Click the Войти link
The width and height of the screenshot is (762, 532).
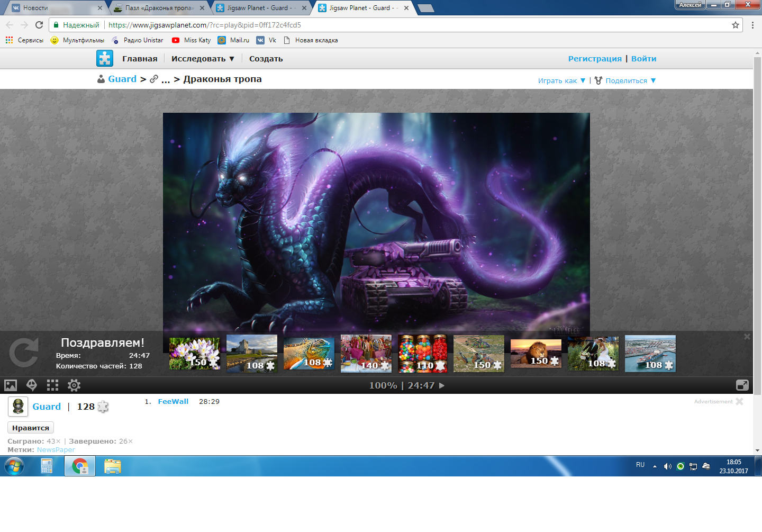tap(643, 59)
